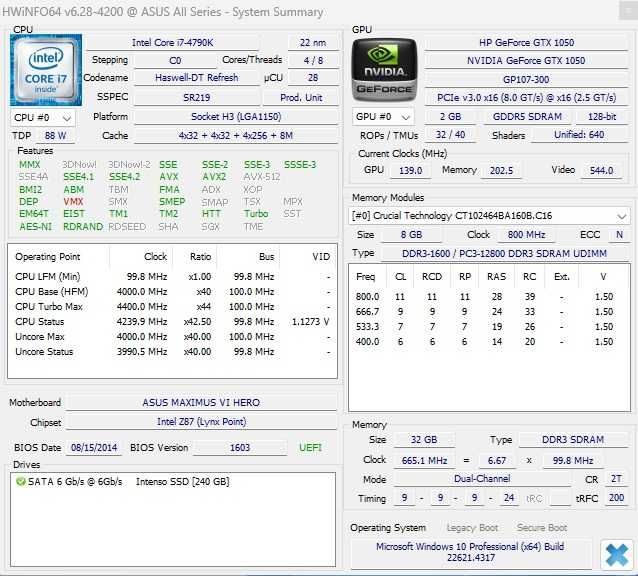
Task: Click the Dual-Channel mode field
Action: coord(482,479)
